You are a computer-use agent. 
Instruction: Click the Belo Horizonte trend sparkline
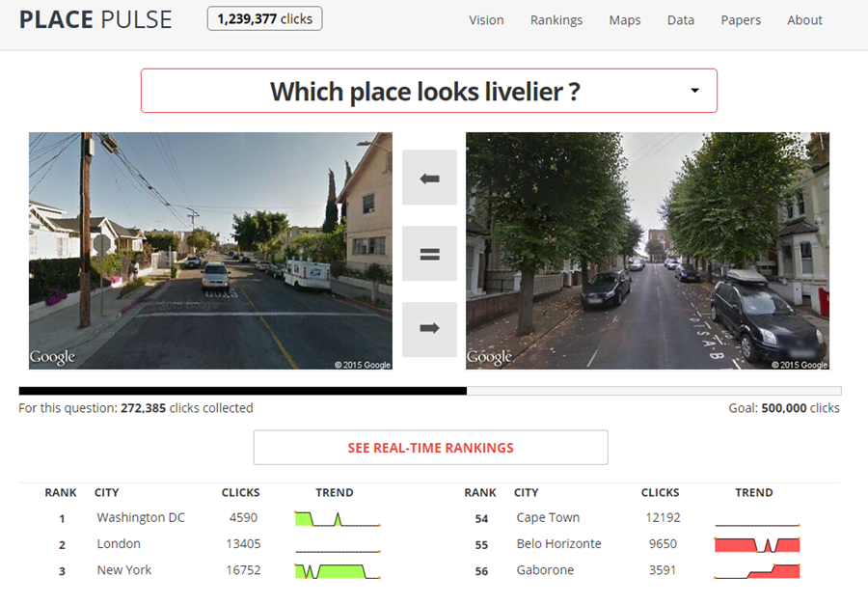tap(757, 545)
